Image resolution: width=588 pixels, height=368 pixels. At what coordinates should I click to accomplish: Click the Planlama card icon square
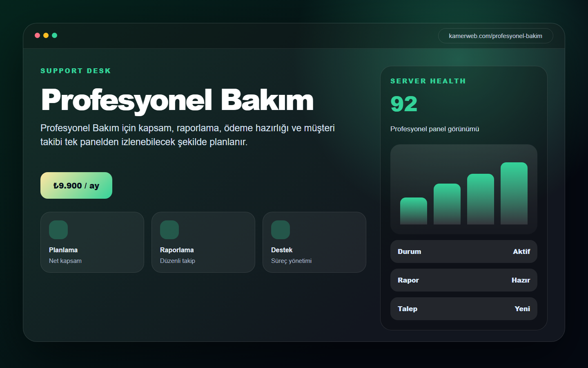coord(58,230)
